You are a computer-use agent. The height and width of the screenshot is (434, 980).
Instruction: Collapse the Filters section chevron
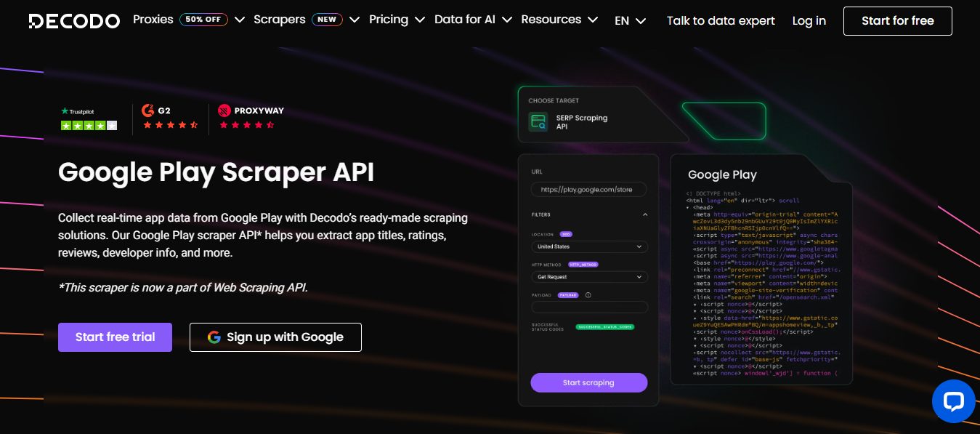644,215
